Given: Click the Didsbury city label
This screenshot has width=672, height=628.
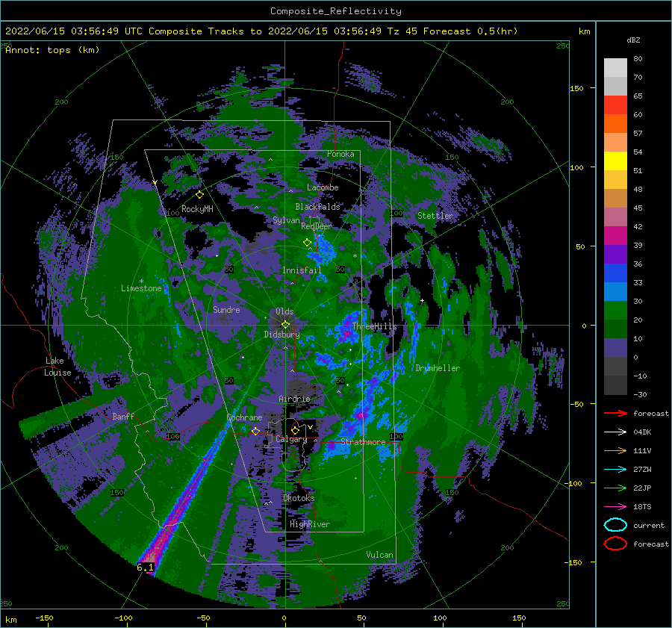Looking at the screenshot, I should pyautogui.click(x=281, y=335).
